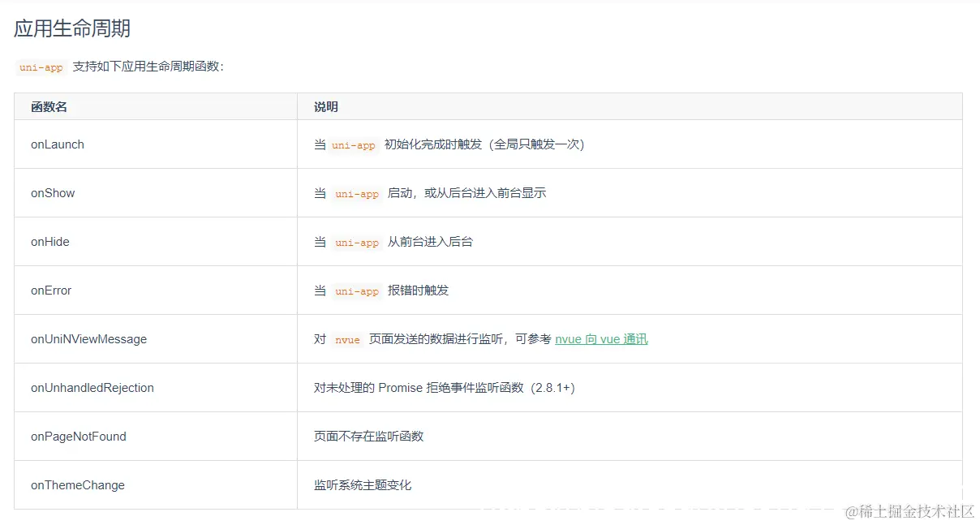Click the "uni-app" tag in the onShow row
The image size is (980, 525).
click(356, 193)
